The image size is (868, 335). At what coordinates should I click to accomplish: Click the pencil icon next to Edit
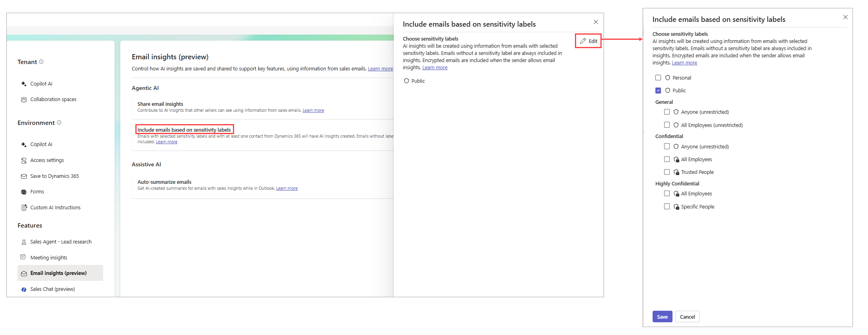[583, 41]
